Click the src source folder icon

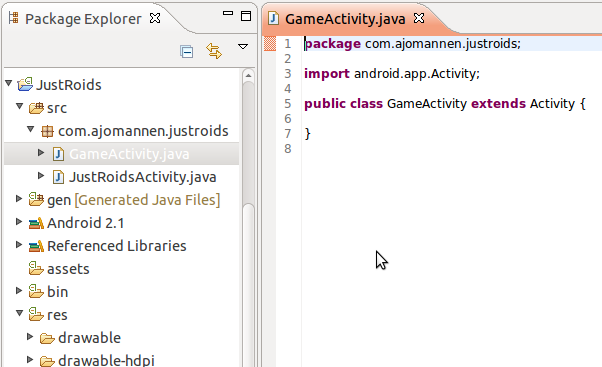tap(36, 108)
